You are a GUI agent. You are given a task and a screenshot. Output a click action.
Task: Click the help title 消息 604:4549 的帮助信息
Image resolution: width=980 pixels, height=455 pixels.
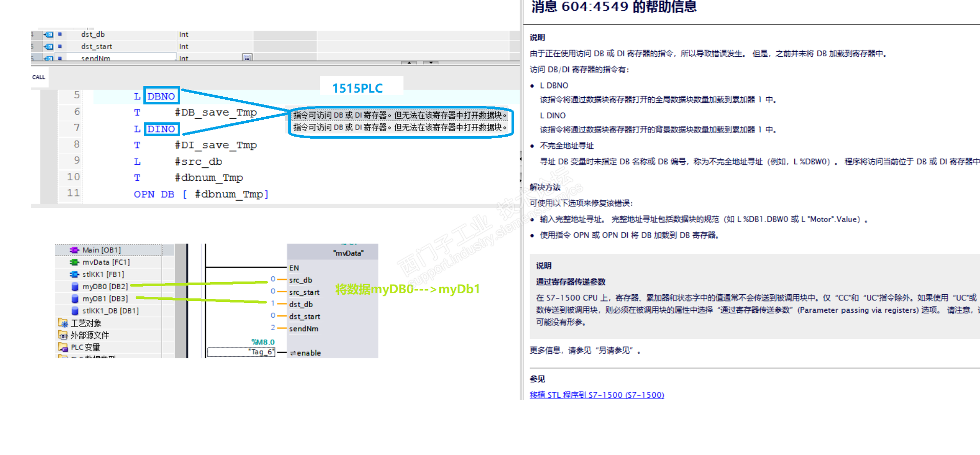[x=614, y=7]
